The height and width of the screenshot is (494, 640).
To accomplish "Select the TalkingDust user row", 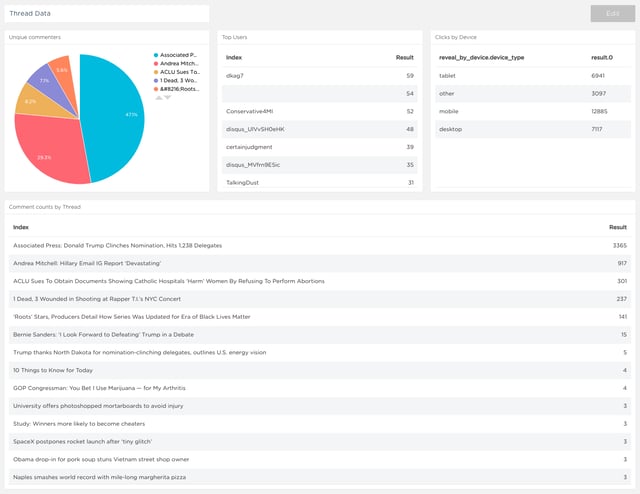I will click(320, 182).
